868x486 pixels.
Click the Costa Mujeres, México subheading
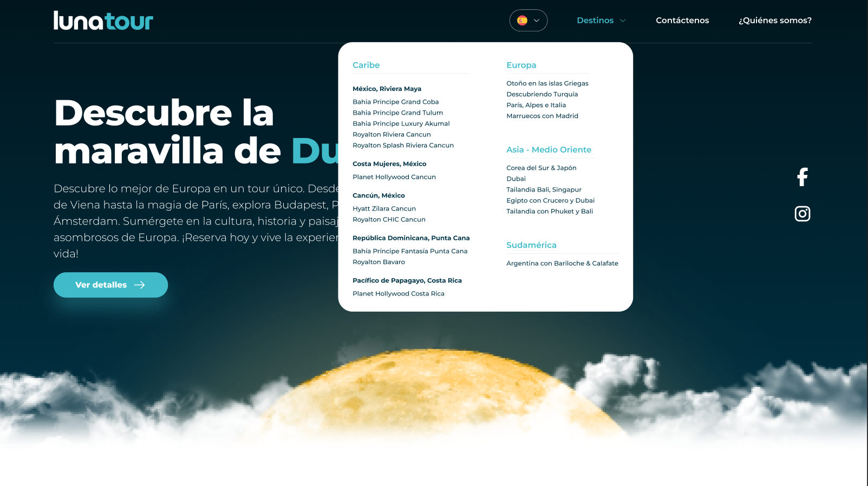pyautogui.click(x=389, y=163)
